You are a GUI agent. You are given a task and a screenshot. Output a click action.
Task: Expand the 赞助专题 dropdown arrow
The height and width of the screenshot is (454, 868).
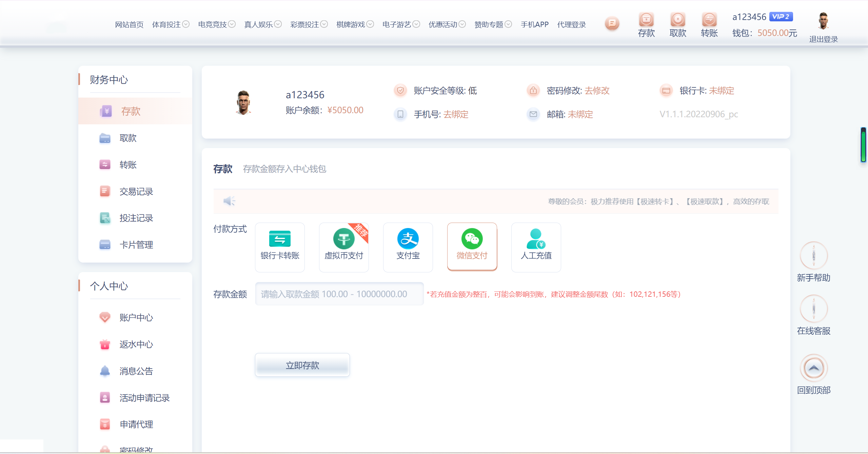(x=508, y=24)
